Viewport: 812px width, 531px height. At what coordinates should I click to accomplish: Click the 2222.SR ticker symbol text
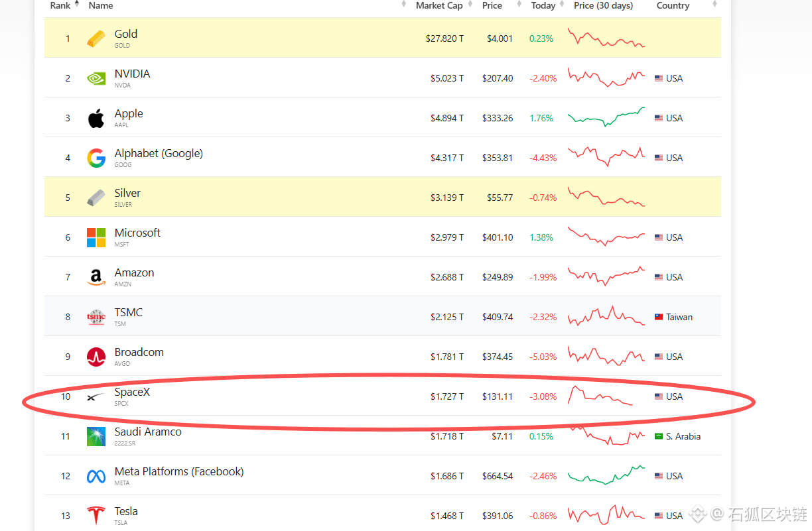pyautogui.click(x=125, y=443)
